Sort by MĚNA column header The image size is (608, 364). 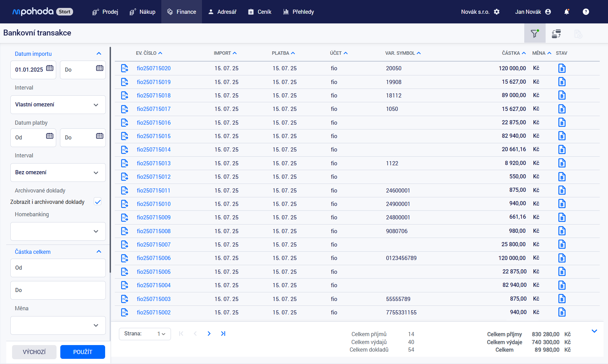click(x=542, y=53)
